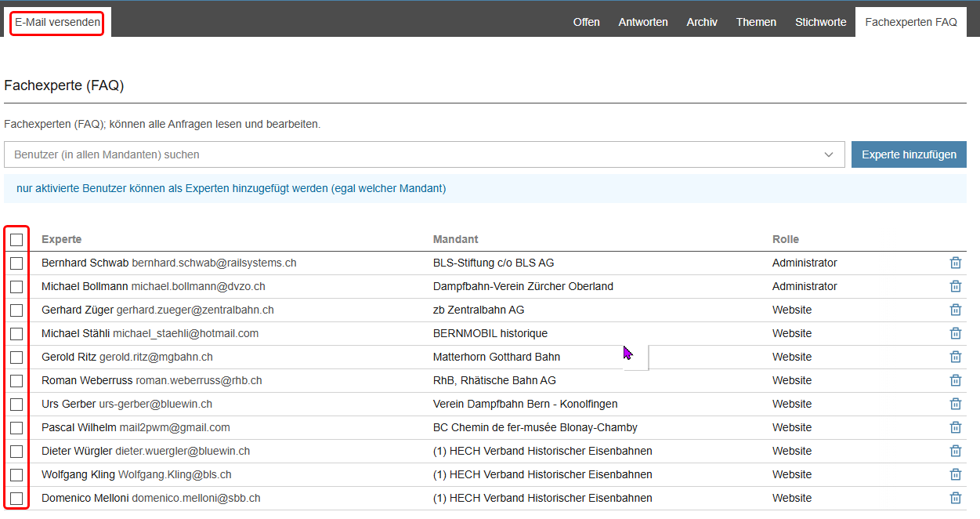The image size is (980, 519).
Task: Expand the user search dropdown arrow
Action: (829, 154)
